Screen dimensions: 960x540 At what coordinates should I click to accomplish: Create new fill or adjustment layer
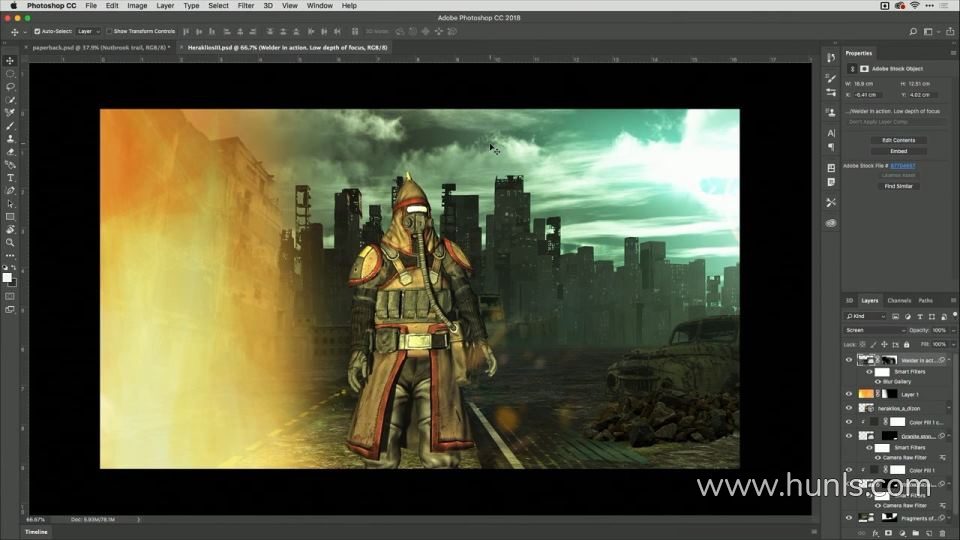[902, 533]
